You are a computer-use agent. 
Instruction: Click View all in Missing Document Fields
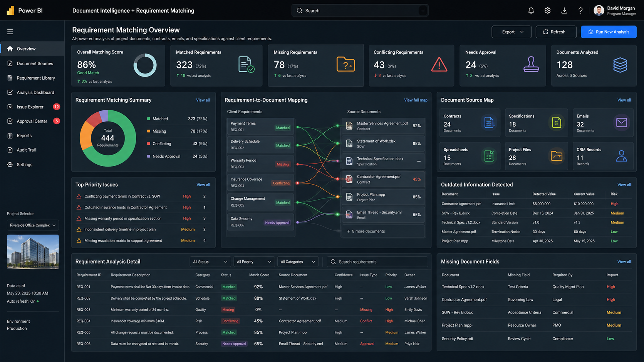(624, 262)
